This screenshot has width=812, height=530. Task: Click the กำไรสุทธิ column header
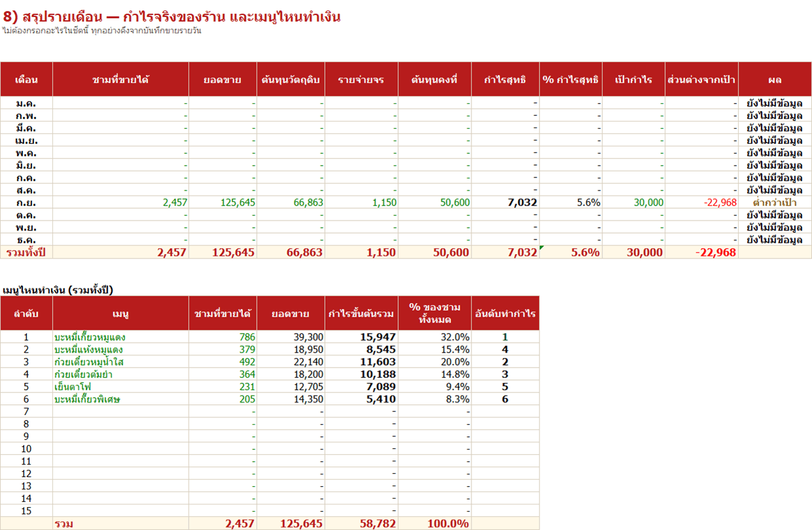[506, 80]
